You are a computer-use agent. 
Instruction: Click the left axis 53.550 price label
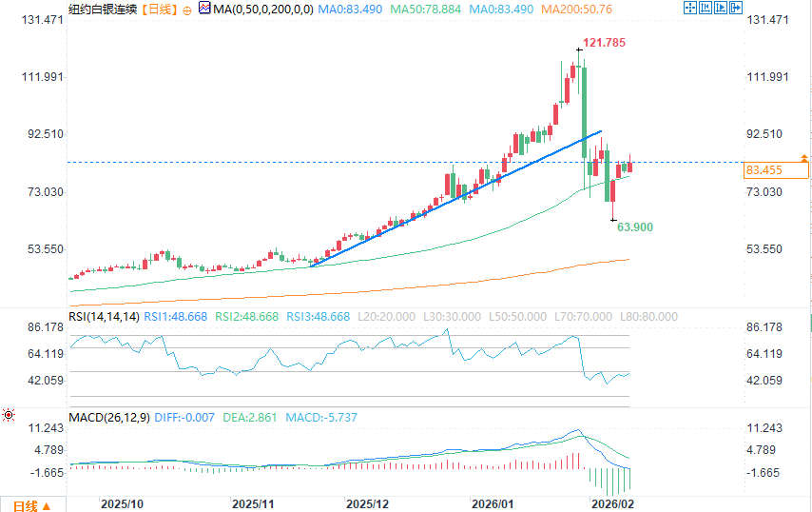tap(46, 248)
